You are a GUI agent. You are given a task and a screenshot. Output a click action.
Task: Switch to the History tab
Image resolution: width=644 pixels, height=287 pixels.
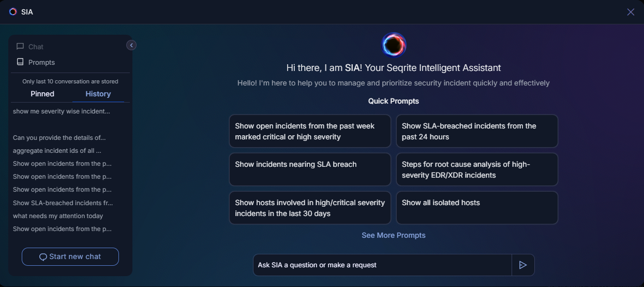click(x=98, y=94)
